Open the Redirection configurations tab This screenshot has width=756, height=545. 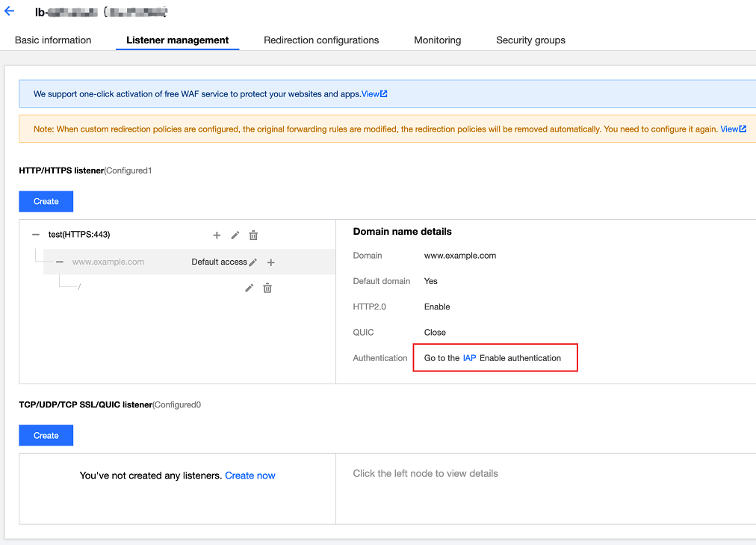tap(321, 40)
